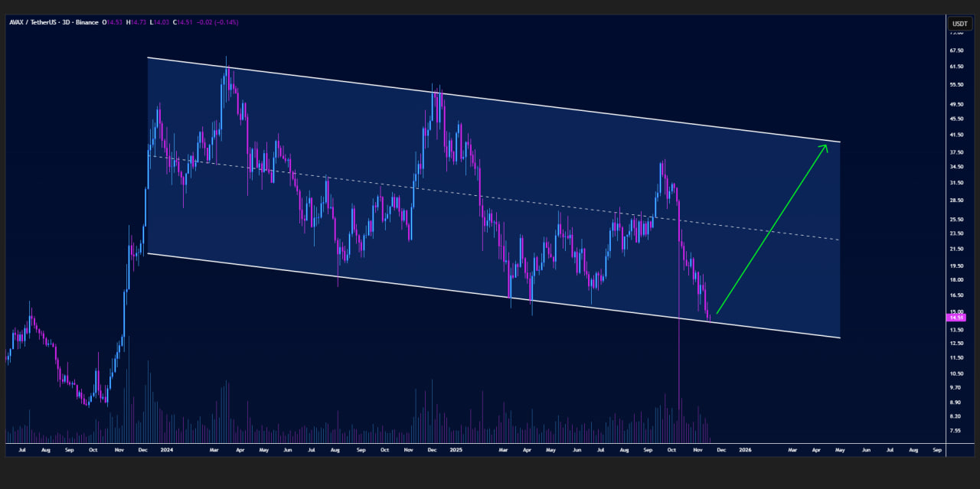980x489 pixels.
Task: Click the 9.70 price scale label
Action: [955, 388]
